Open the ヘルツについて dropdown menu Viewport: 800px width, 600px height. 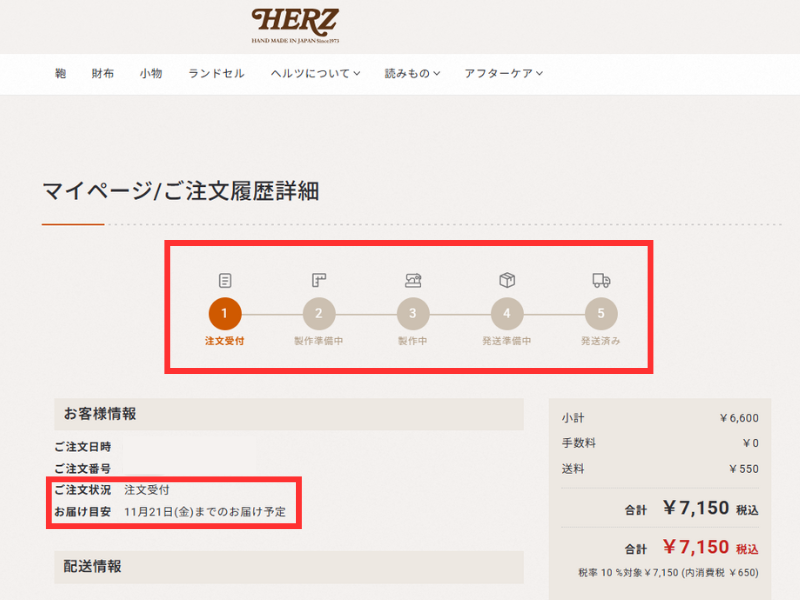(x=314, y=73)
